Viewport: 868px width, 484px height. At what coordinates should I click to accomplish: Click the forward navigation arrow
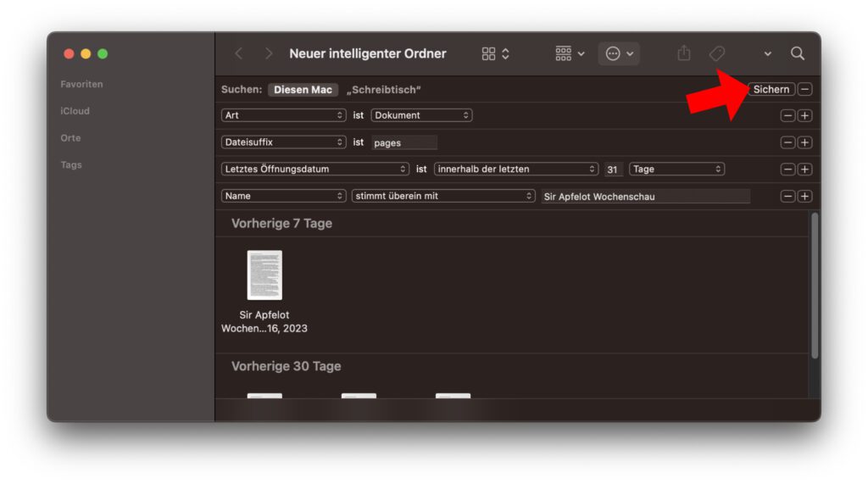269,53
